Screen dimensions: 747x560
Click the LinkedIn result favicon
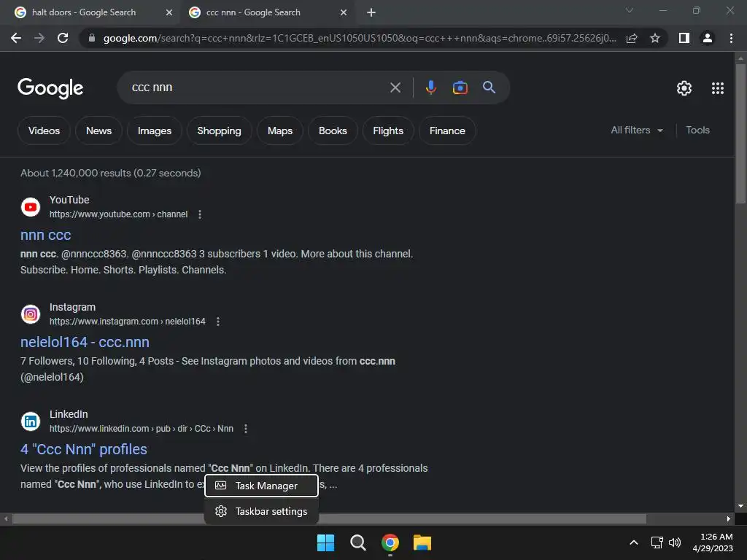[x=31, y=421]
